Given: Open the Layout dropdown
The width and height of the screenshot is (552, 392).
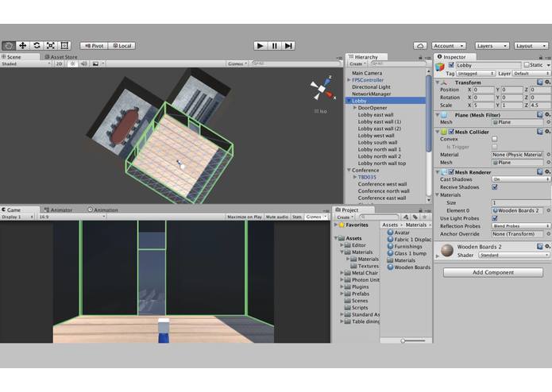Looking at the screenshot, I should click(x=531, y=46).
